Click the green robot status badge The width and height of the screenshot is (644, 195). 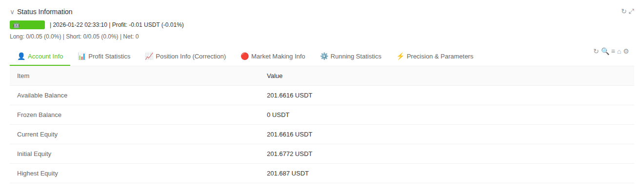27,25
